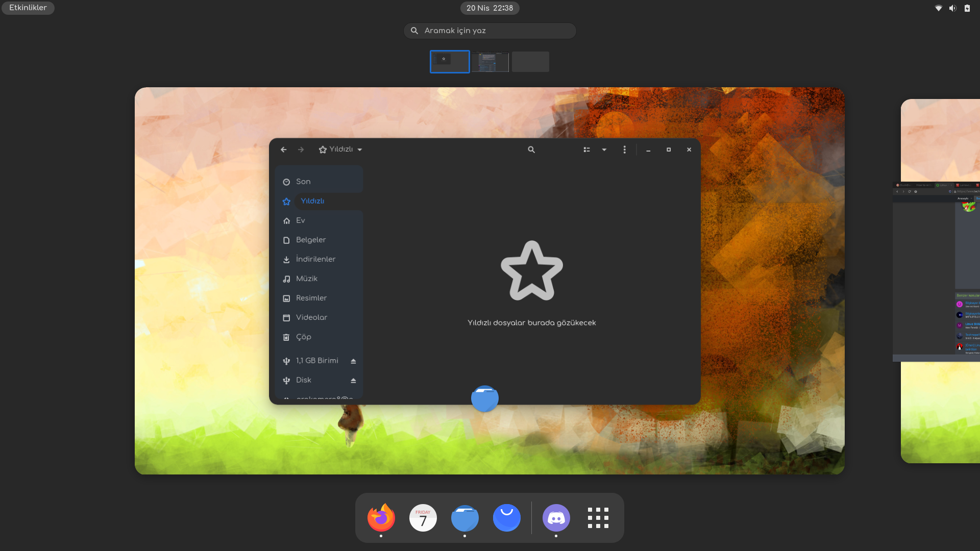Image resolution: width=980 pixels, height=551 pixels.
Task: Eject the 1,1 GB Birimi volume
Action: point(353,361)
